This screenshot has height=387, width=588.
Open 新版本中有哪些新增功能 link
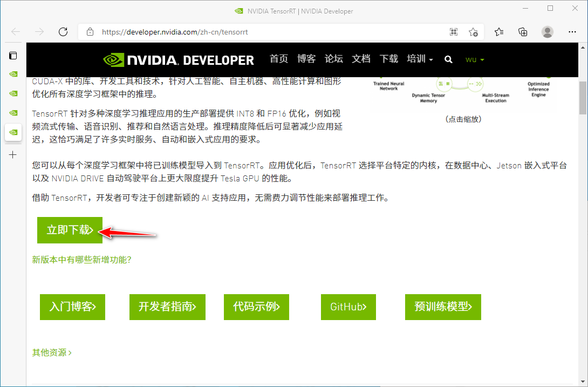(x=81, y=260)
